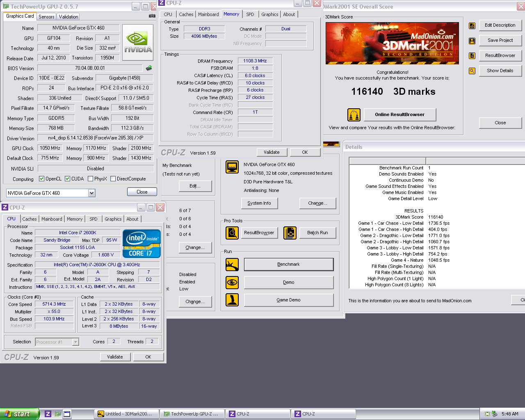Click the ResultBrowser icon beside its button
The width and height of the screenshot is (525, 420).
coord(472,56)
